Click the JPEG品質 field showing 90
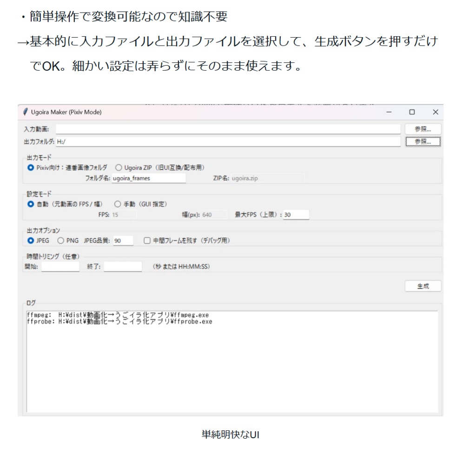The image size is (476, 468). point(123,240)
